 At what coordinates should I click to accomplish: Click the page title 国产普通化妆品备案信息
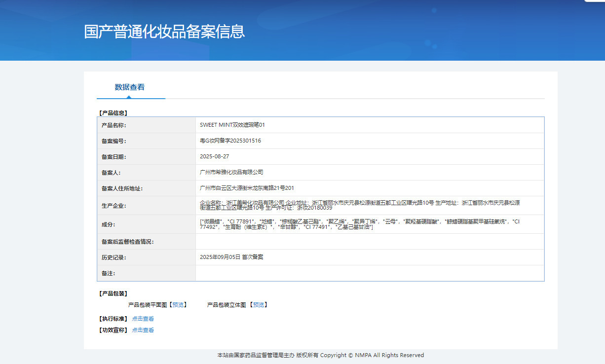164,32
